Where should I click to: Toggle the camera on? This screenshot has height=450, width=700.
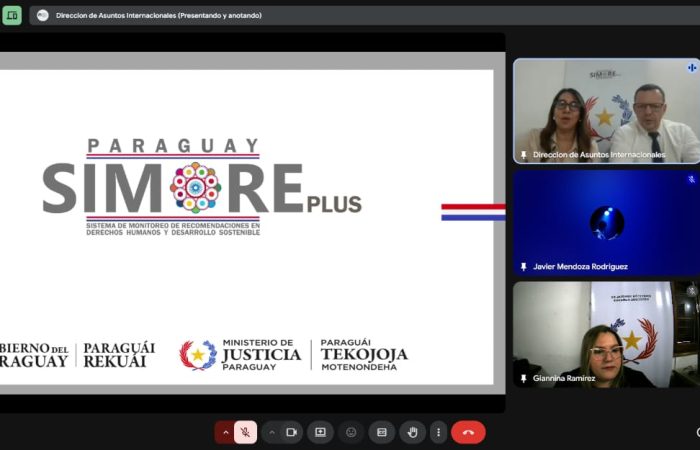pos(292,432)
